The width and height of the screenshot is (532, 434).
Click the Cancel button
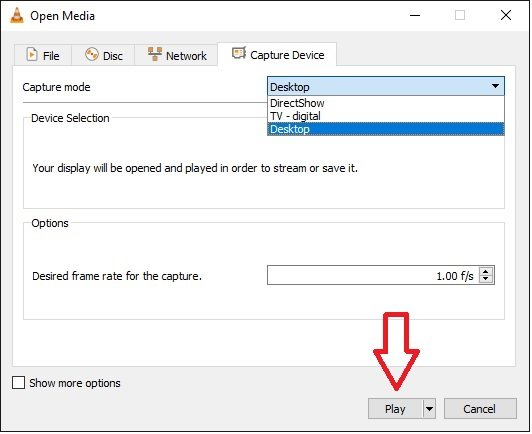[x=480, y=409]
